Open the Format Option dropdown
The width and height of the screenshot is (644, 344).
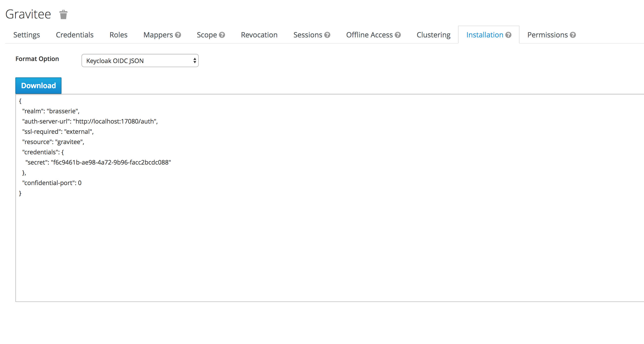[x=140, y=61]
